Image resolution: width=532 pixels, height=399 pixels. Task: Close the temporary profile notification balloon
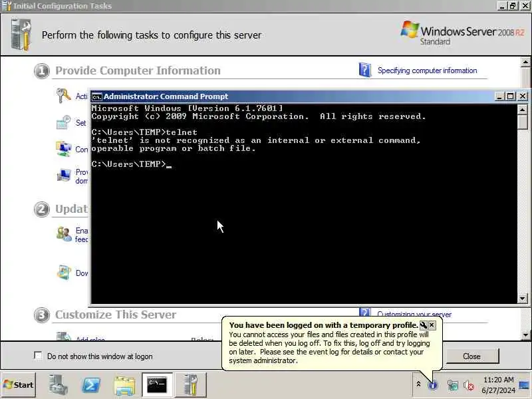click(432, 325)
